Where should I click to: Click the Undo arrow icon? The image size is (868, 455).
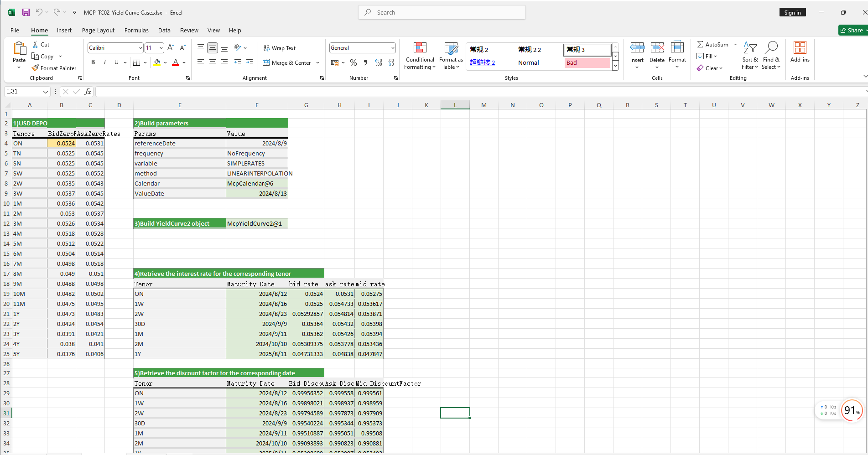coord(39,12)
